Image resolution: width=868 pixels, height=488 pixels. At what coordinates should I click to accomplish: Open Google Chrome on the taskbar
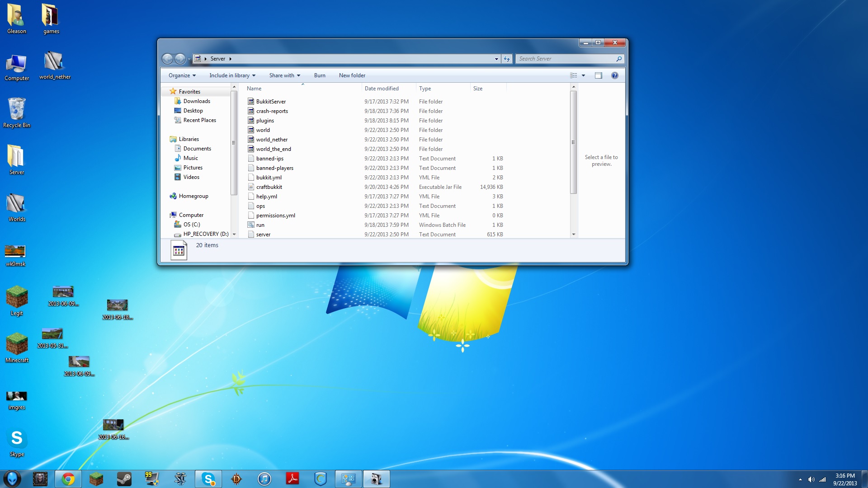pos(68,479)
